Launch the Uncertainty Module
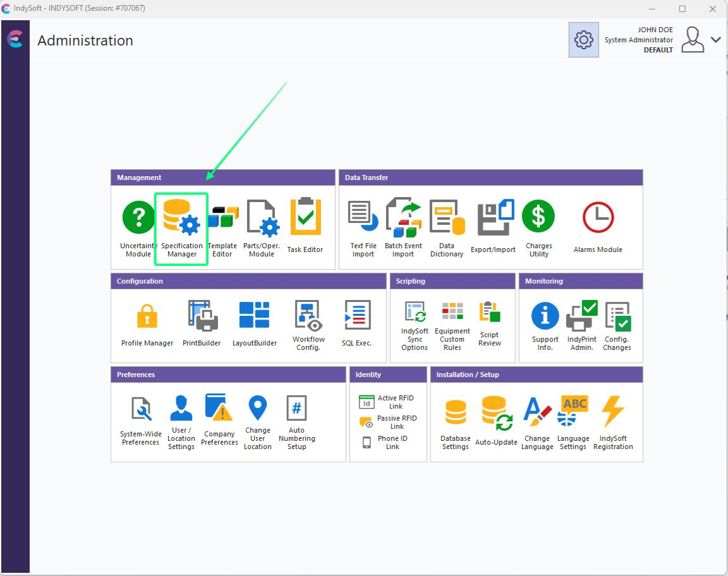 tap(138, 229)
